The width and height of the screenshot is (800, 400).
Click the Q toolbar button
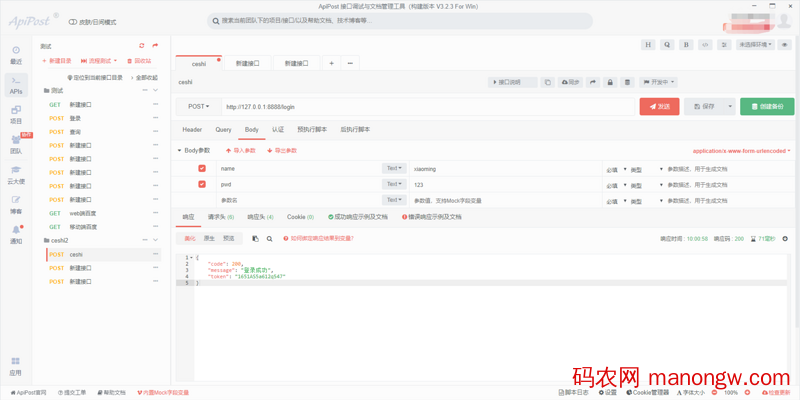(x=667, y=45)
